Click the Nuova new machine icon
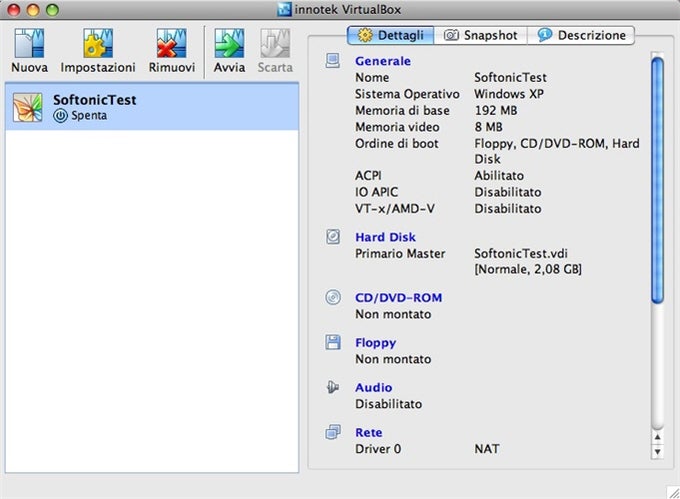This screenshot has width=680, height=499. (x=29, y=43)
